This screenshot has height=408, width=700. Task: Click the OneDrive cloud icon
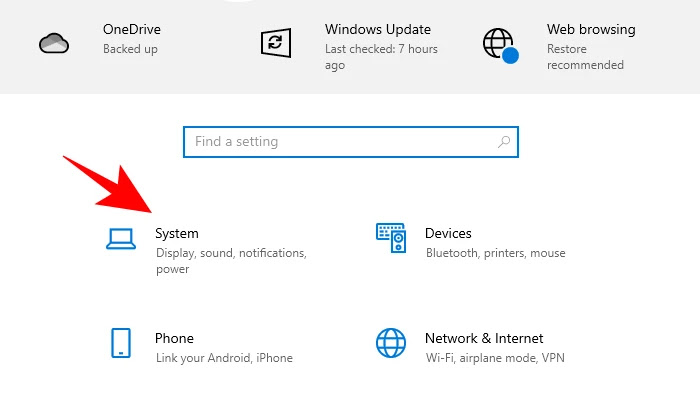(x=54, y=43)
